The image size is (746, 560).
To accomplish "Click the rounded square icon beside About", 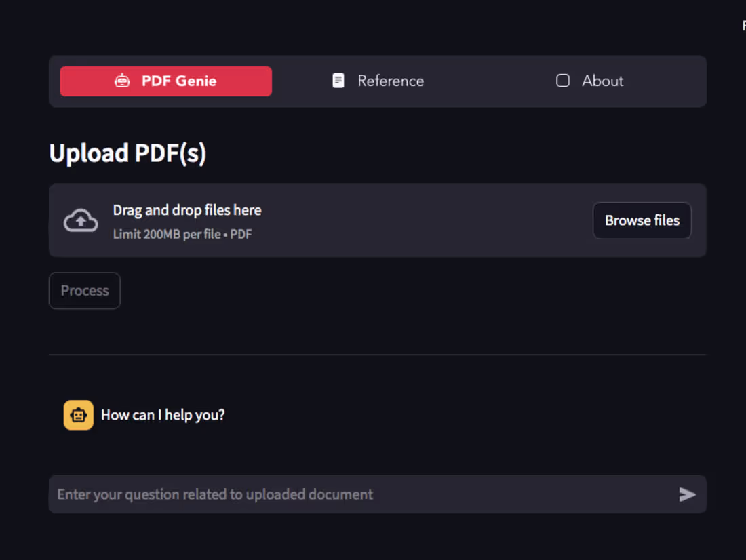I will pyautogui.click(x=563, y=81).
